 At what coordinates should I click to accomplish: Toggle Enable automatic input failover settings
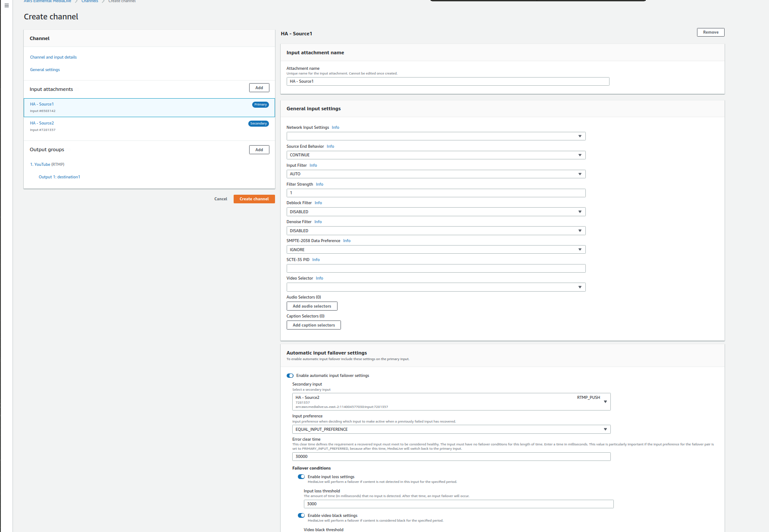click(x=290, y=376)
